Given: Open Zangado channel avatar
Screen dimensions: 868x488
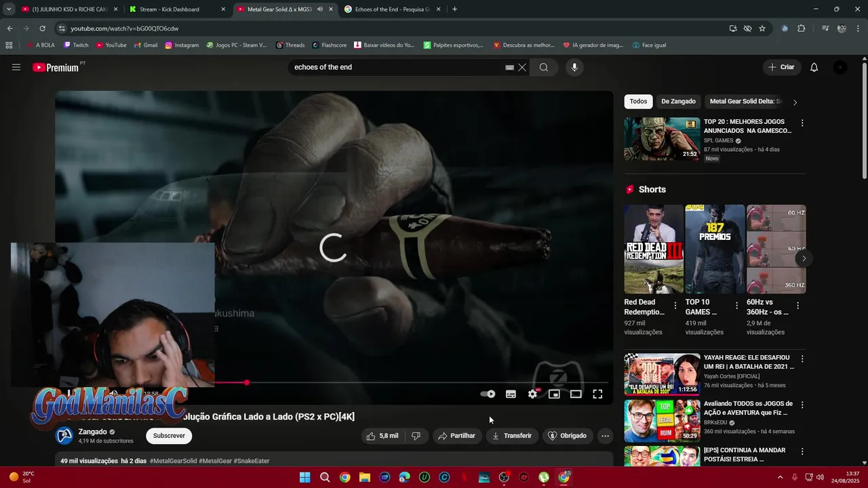Looking at the screenshot, I should (64, 436).
